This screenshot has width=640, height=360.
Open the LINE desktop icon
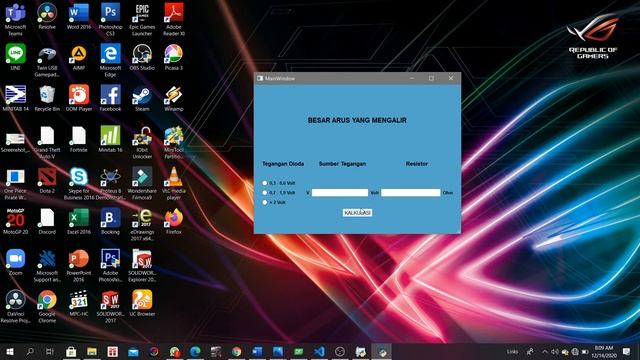[x=16, y=57]
